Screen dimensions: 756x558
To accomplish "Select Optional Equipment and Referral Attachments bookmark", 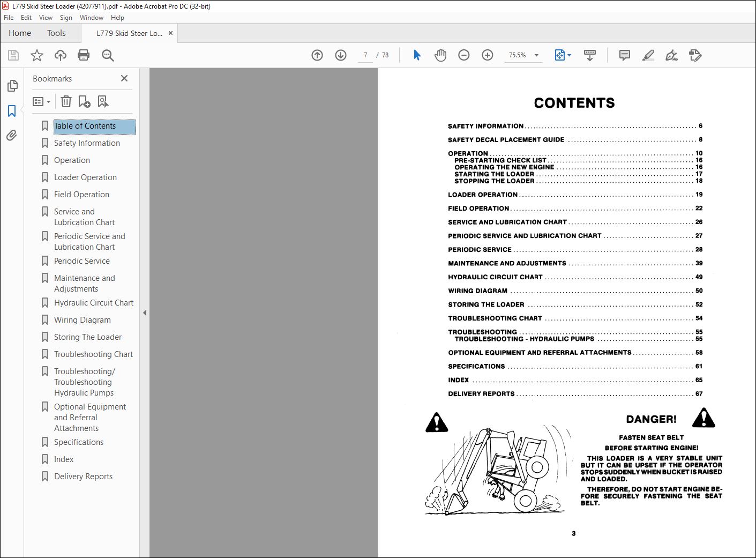I will (90, 418).
